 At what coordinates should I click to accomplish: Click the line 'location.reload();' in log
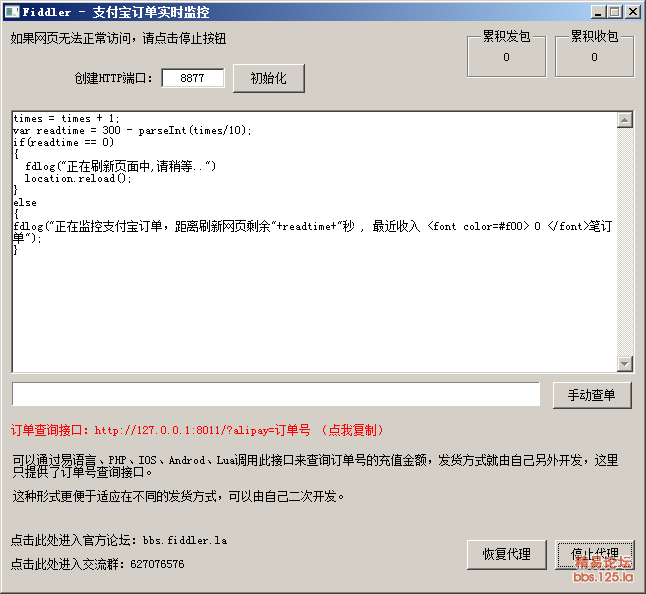78,178
